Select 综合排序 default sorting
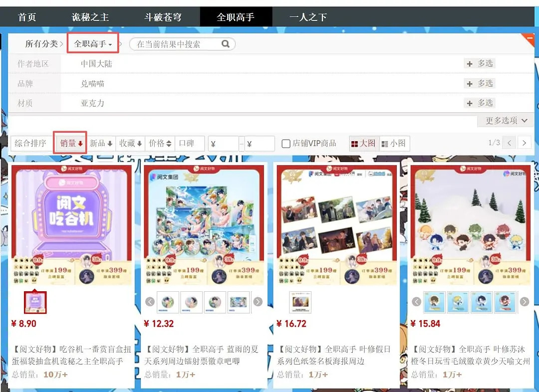The width and height of the screenshot is (539, 392). [31, 143]
